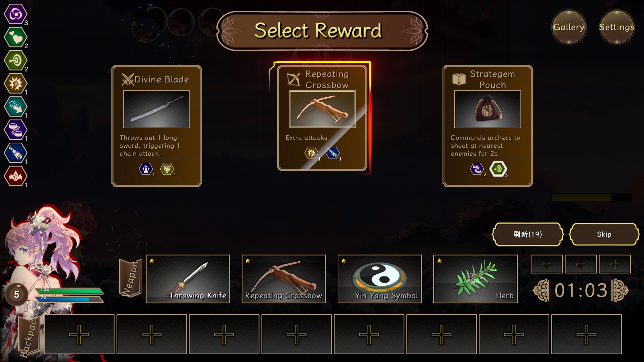This screenshot has height=362, width=644.
Task: Click the teal arrows trait icon
Action: 16,107
